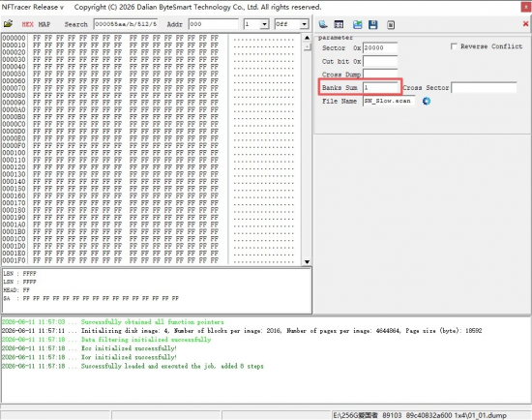
Task: Click the Banks Sum input field
Action: 381,88
